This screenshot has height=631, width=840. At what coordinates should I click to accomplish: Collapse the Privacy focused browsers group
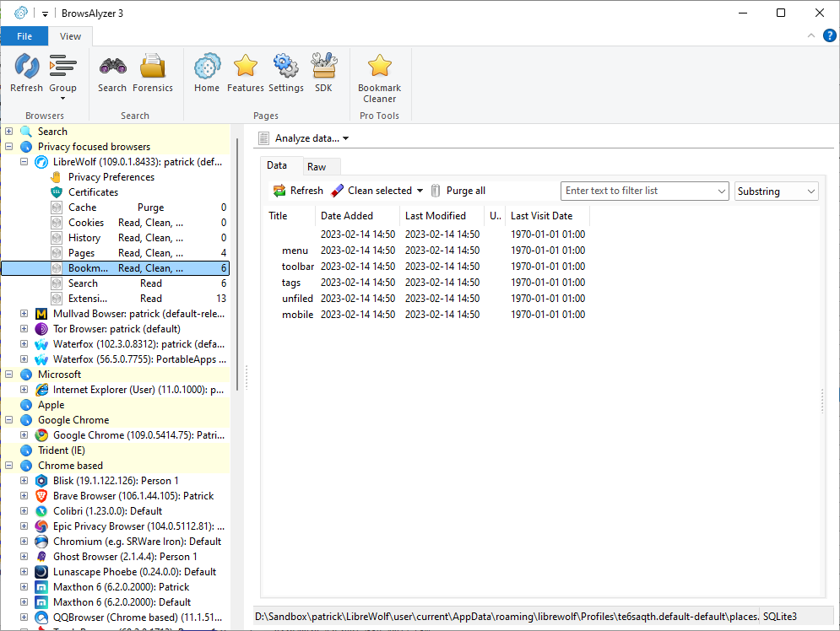click(9, 147)
